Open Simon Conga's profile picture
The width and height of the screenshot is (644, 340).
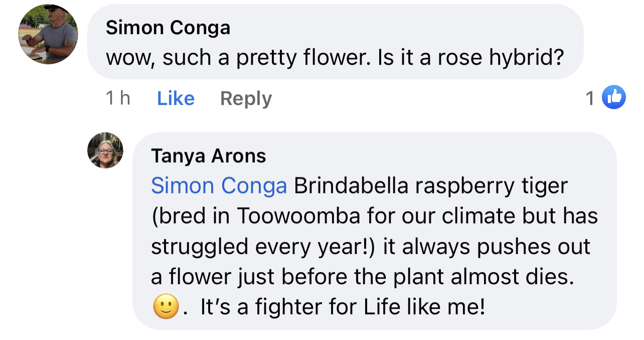[x=48, y=34]
